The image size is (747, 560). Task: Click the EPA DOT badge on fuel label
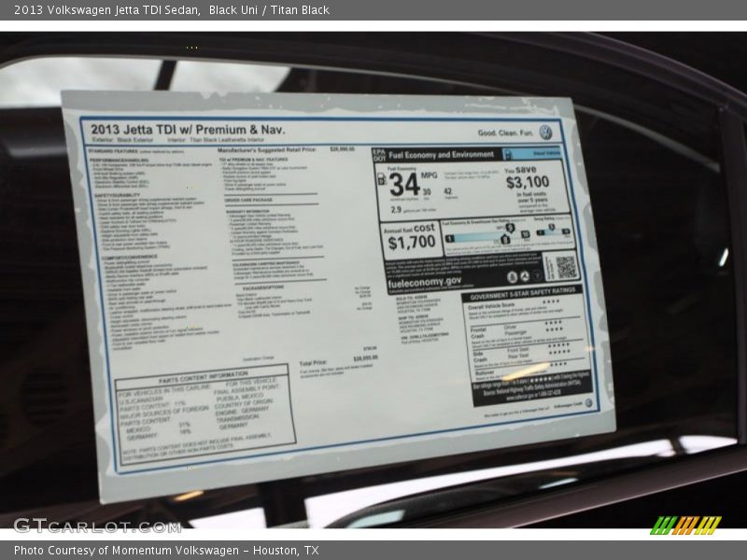[378, 154]
